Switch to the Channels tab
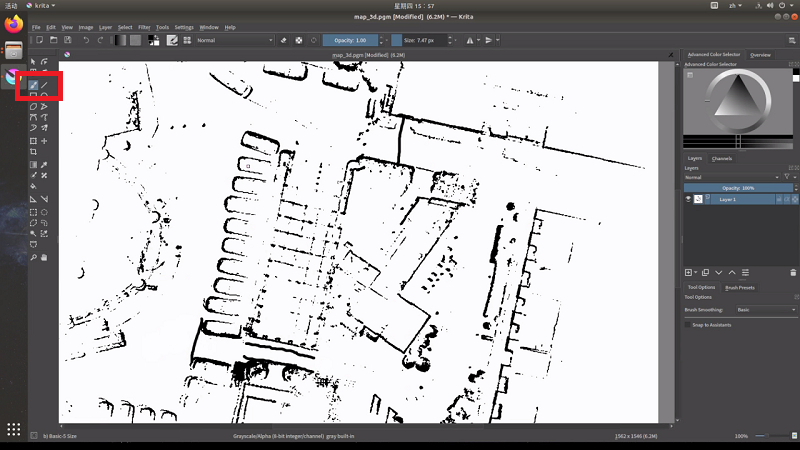The height and width of the screenshot is (450, 800). [x=722, y=158]
